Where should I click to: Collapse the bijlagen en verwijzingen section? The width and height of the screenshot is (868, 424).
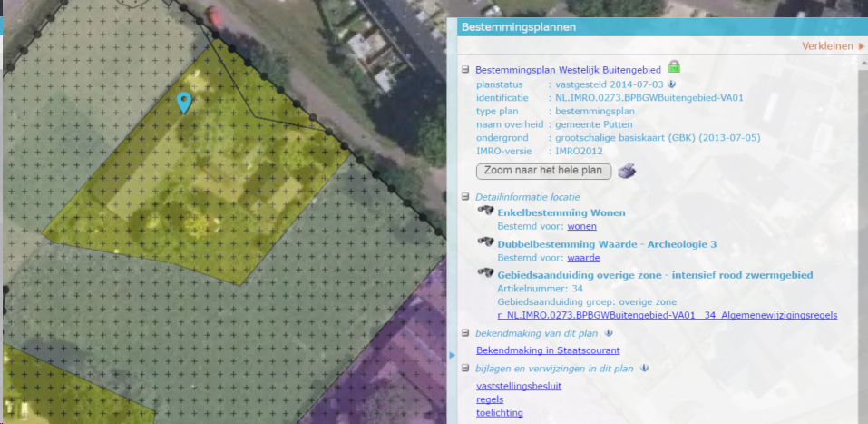[x=465, y=369]
